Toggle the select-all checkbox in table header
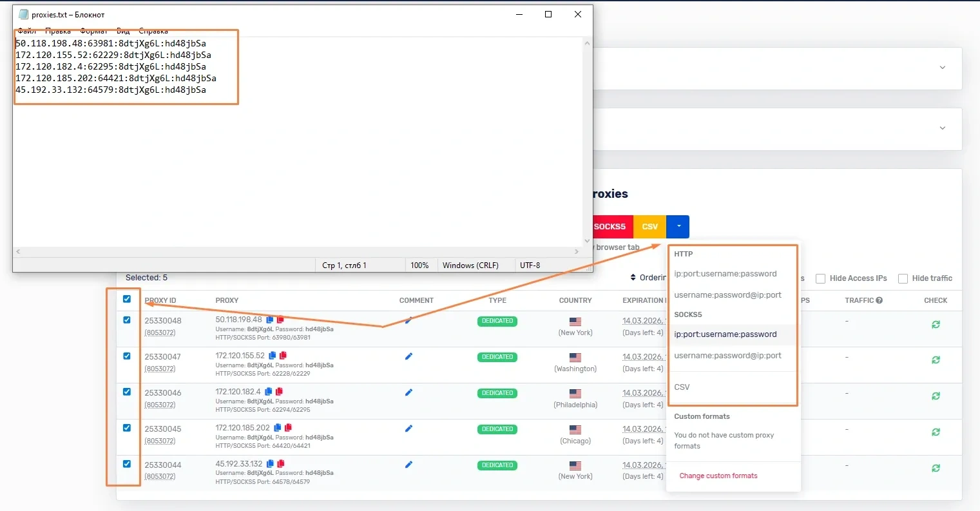The width and height of the screenshot is (980, 511). click(x=127, y=299)
